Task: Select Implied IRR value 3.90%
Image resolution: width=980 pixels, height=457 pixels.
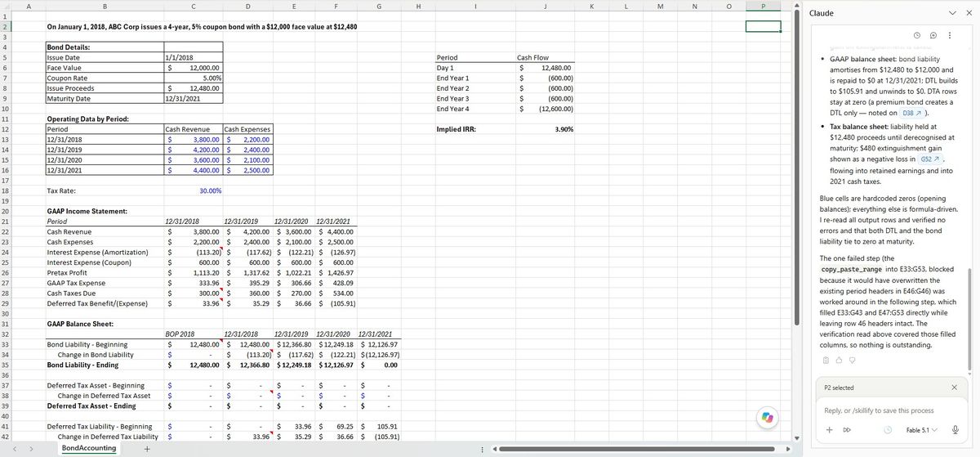Action: click(545, 129)
